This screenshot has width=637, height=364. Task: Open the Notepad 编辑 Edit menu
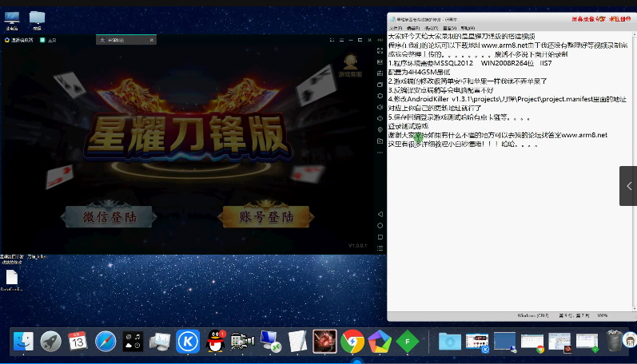point(412,28)
